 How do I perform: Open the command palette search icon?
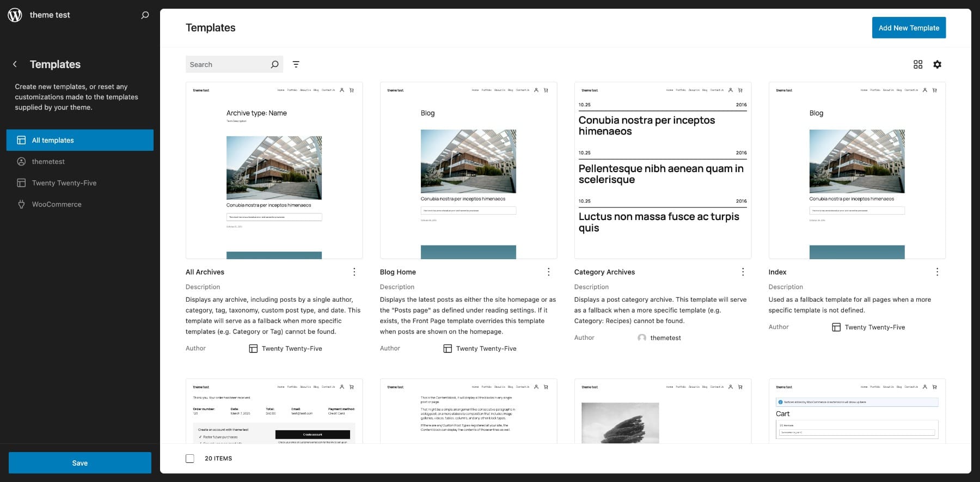(x=145, y=15)
